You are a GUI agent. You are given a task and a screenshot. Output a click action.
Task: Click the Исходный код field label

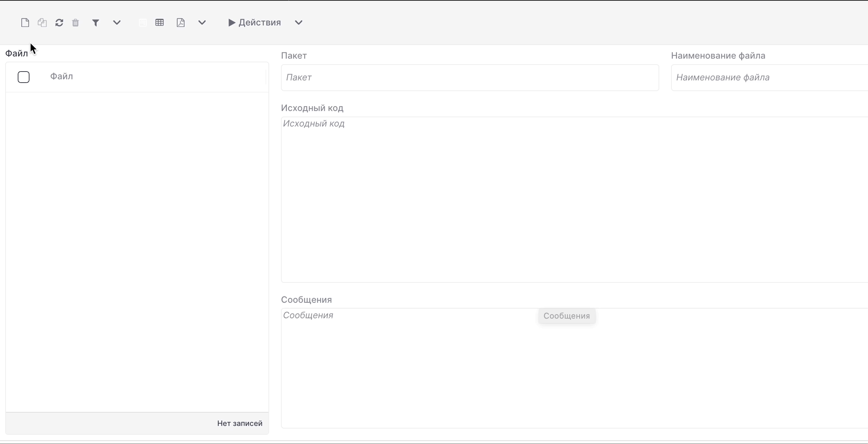(x=312, y=108)
